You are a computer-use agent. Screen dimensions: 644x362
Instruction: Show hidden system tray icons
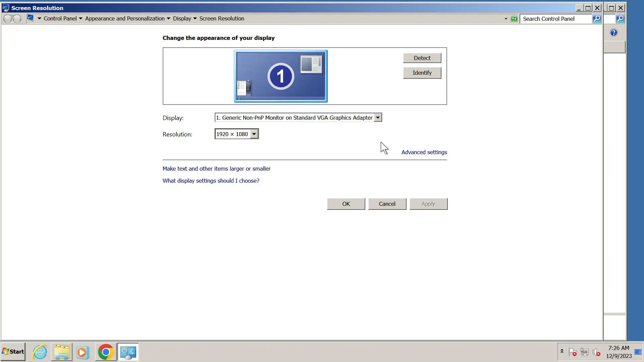pyautogui.click(x=562, y=351)
